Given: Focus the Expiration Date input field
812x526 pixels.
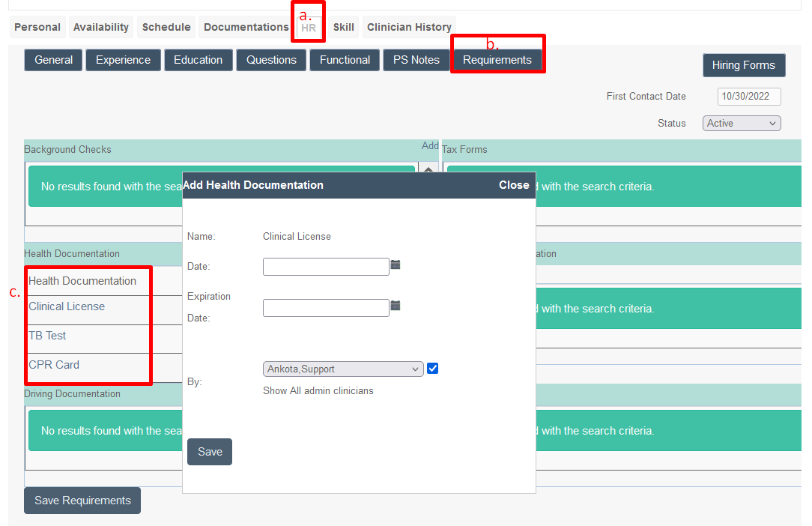Looking at the screenshot, I should [326, 308].
